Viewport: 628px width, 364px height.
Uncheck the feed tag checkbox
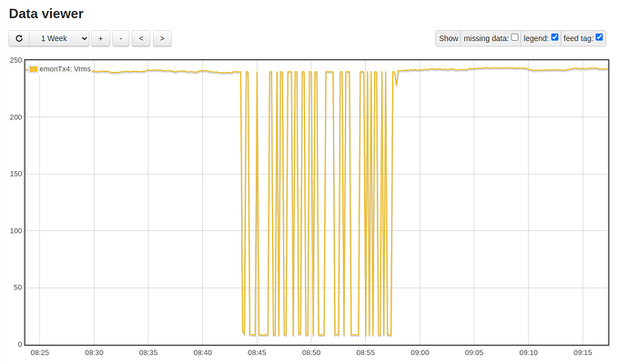599,37
